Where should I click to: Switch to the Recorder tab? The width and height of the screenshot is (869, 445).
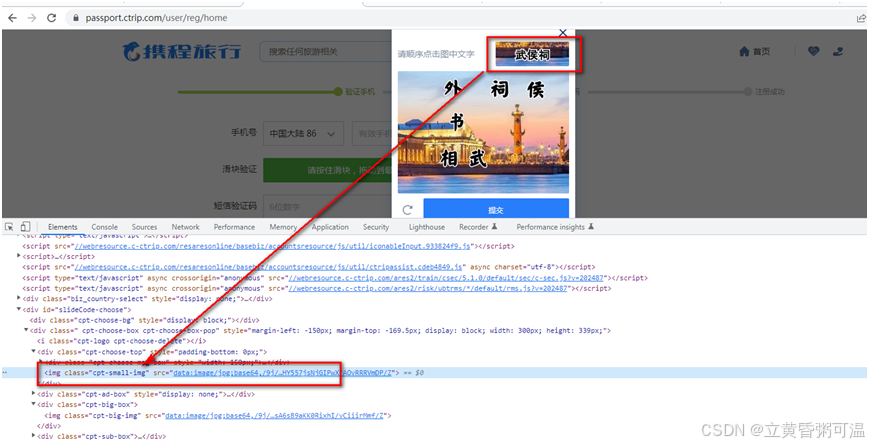(478, 227)
